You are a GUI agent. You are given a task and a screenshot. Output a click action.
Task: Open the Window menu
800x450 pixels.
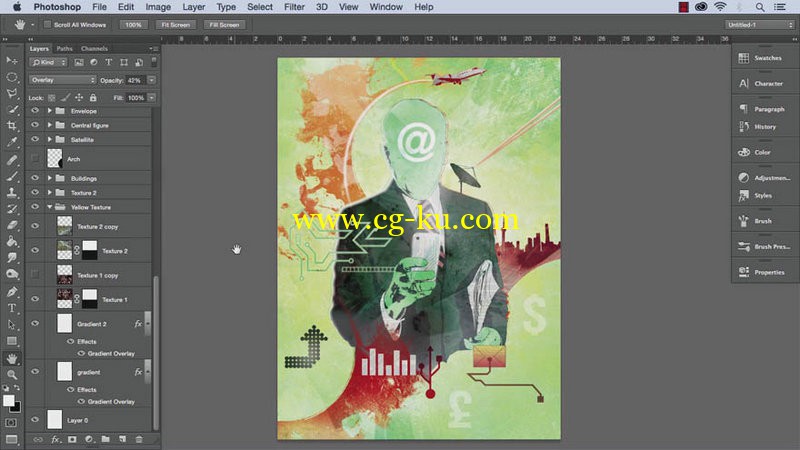[x=386, y=7]
